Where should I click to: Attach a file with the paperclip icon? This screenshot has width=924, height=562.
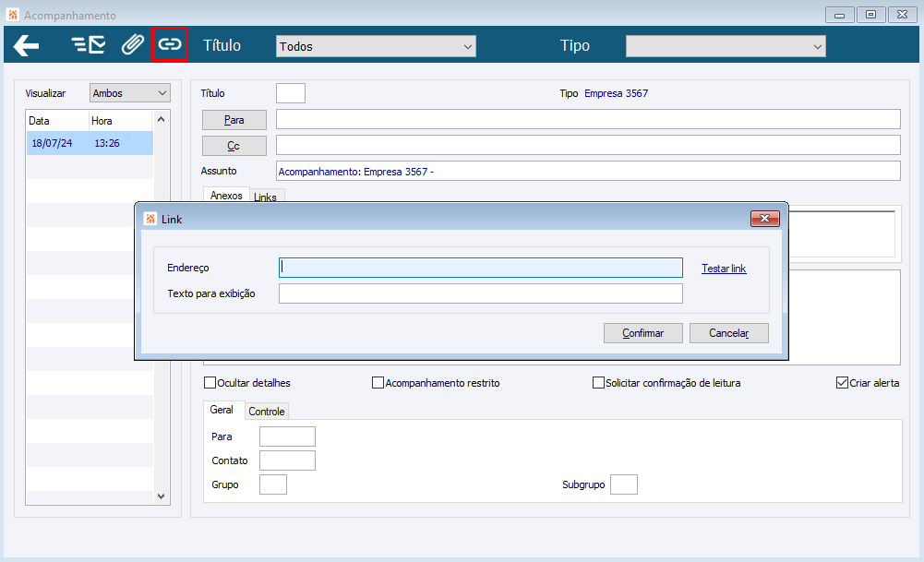click(x=133, y=45)
